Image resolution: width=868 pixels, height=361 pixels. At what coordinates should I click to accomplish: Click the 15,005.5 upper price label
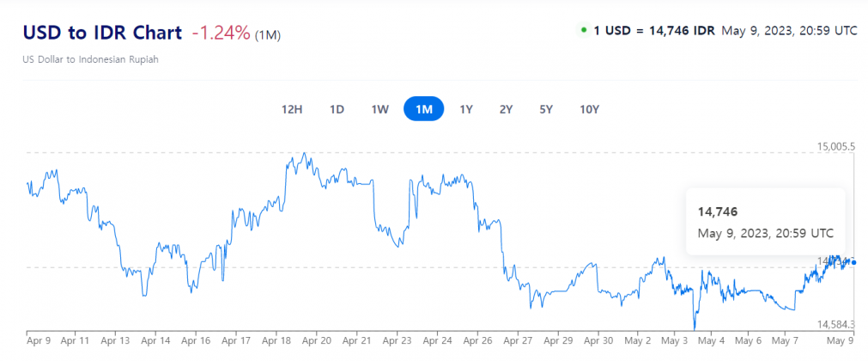click(835, 147)
